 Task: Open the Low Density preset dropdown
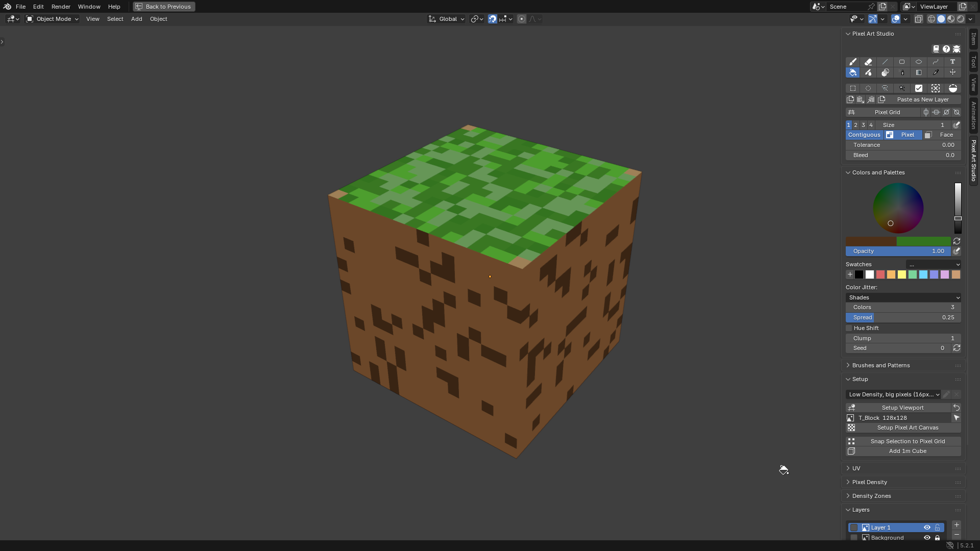click(894, 394)
